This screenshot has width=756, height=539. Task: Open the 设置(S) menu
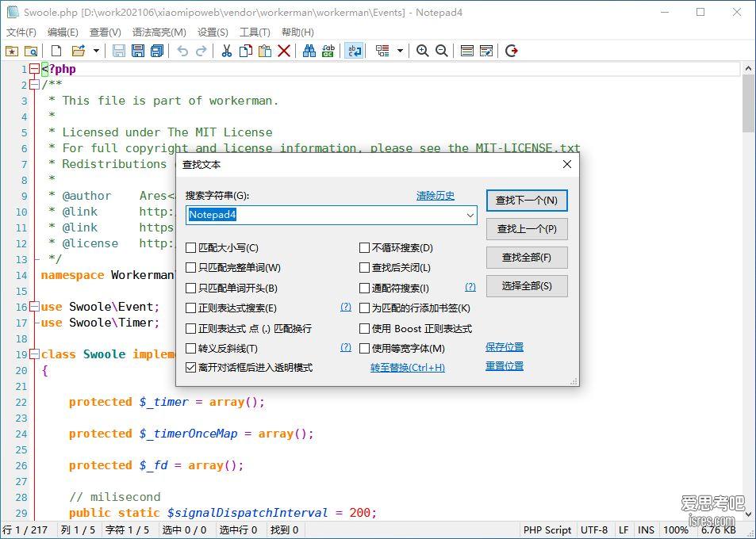[213, 32]
